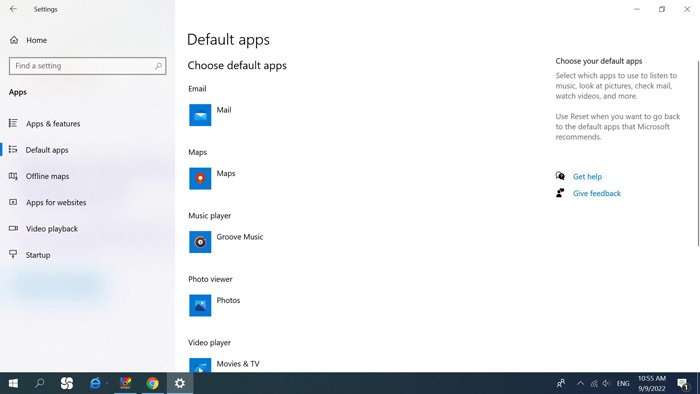Click the Apps for websites icon
The height and width of the screenshot is (394, 700).
click(x=13, y=202)
